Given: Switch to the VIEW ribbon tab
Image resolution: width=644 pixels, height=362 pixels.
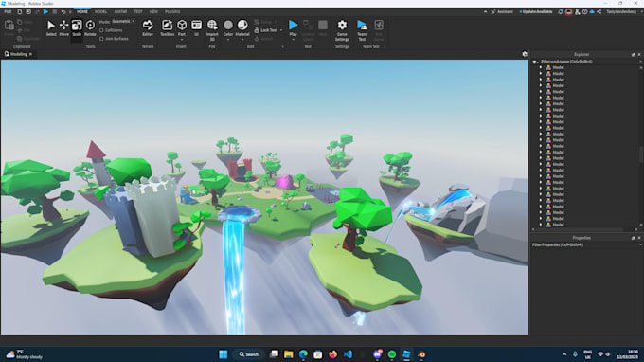Looking at the screenshot, I should pyautogui.click(x=153, y=12).
